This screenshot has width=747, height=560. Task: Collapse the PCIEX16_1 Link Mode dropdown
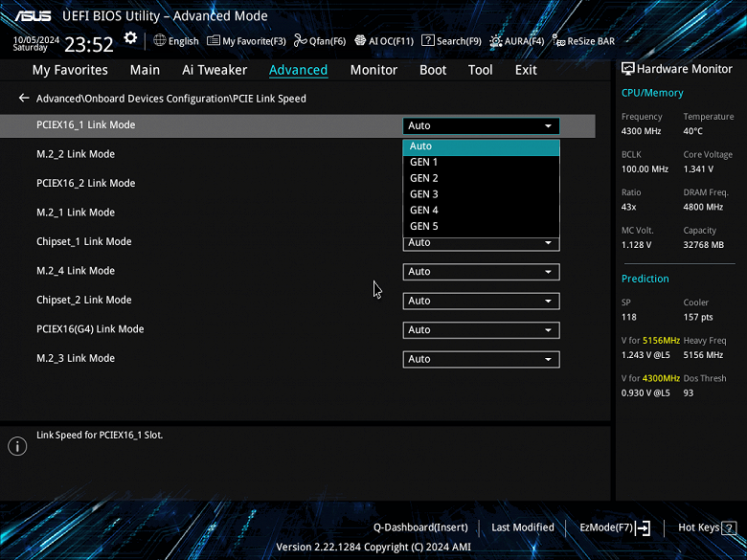481,125
